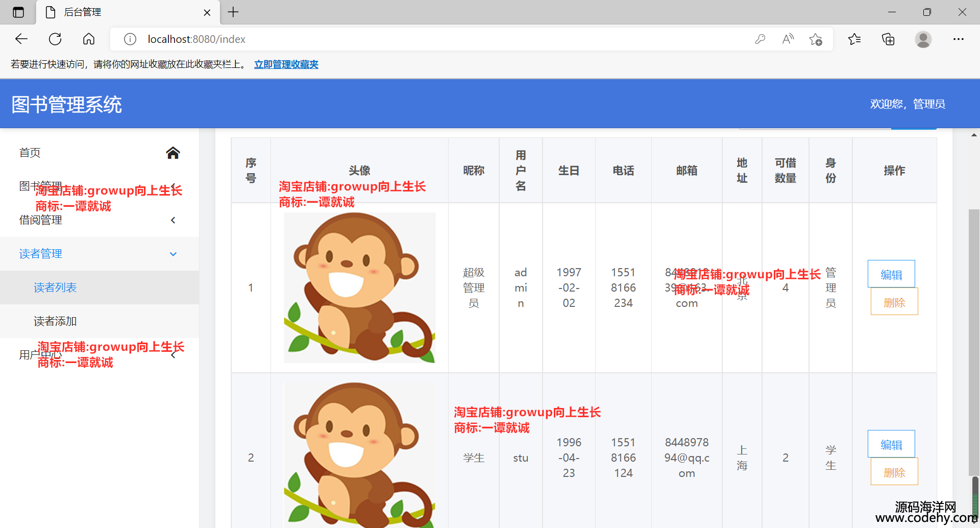Select phone cell 15518166234
This screenshot has width=980, height=528.
[x=623, y=287]
